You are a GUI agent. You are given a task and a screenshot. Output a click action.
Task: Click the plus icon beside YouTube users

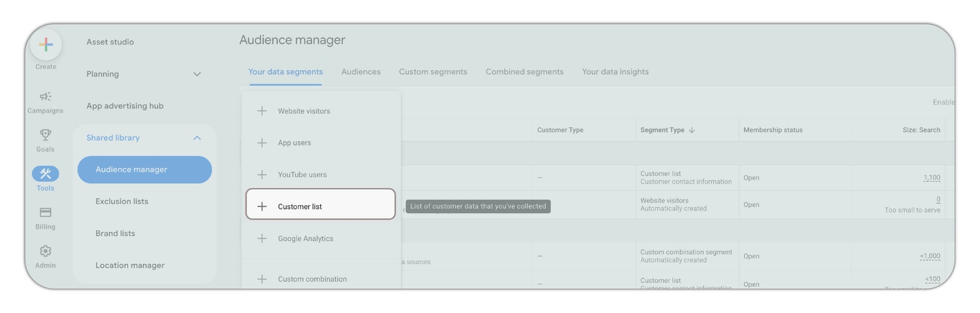click(x=262, y=175)
